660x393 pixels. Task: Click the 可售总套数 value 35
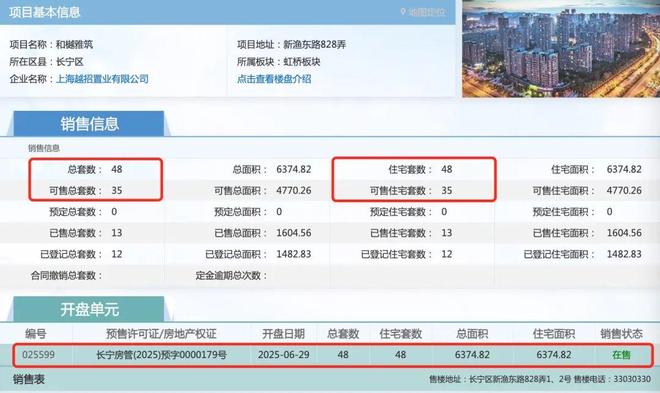click(117, 191)
